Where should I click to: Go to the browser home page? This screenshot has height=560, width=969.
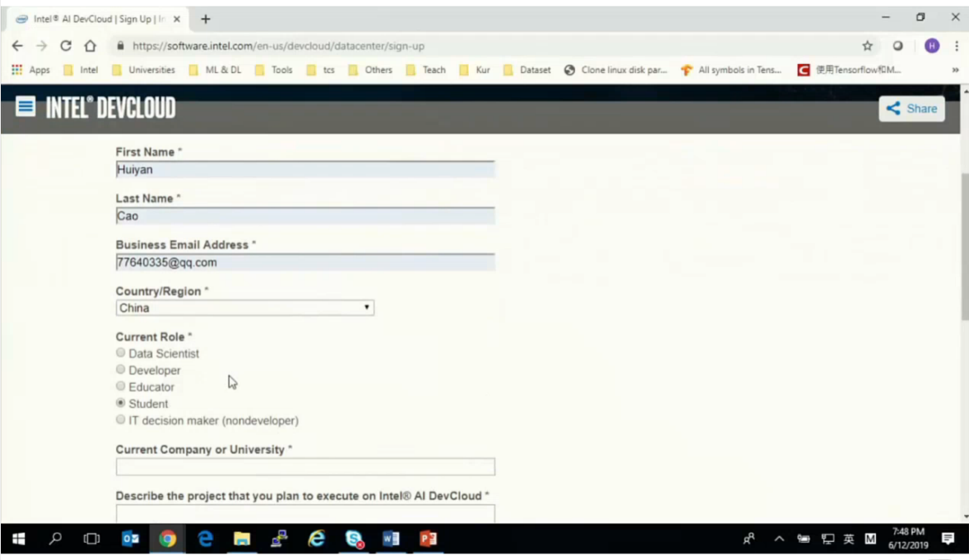point(91,46)
